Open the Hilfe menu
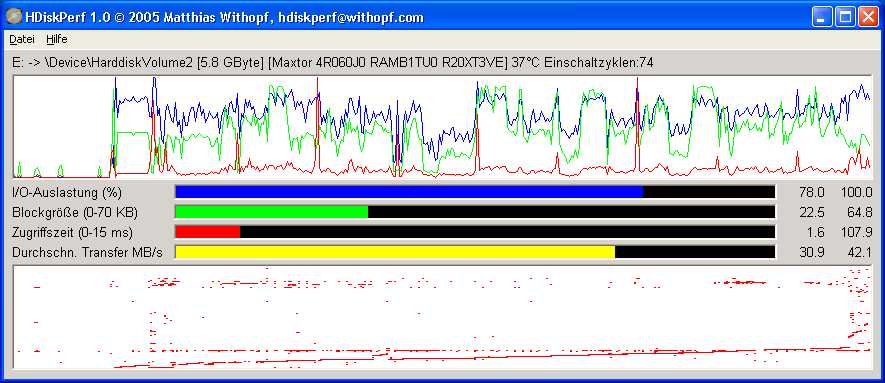885x383 pixels. click(x=56, y=39)
